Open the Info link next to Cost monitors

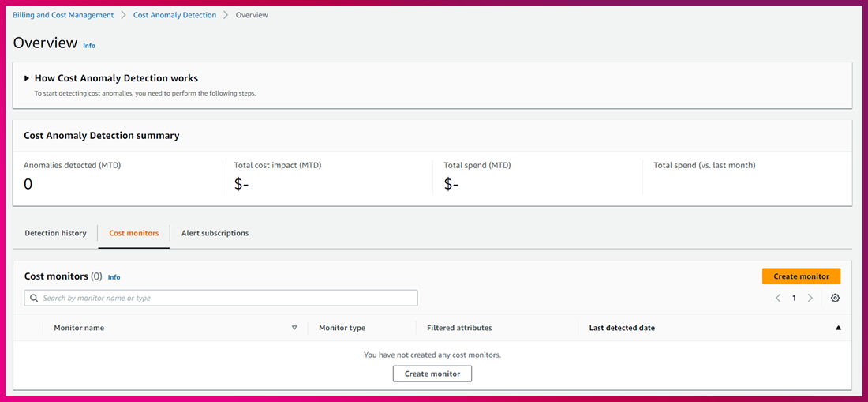114,277
